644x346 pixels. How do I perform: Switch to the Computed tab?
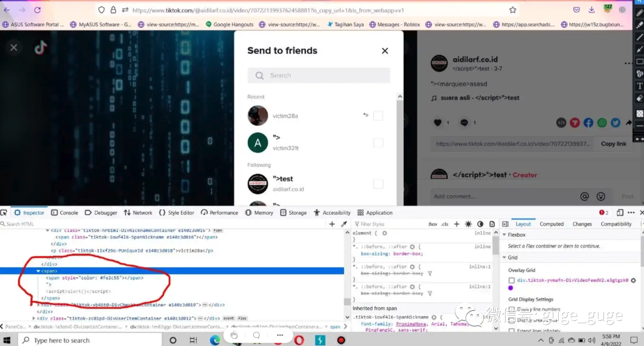552,224
